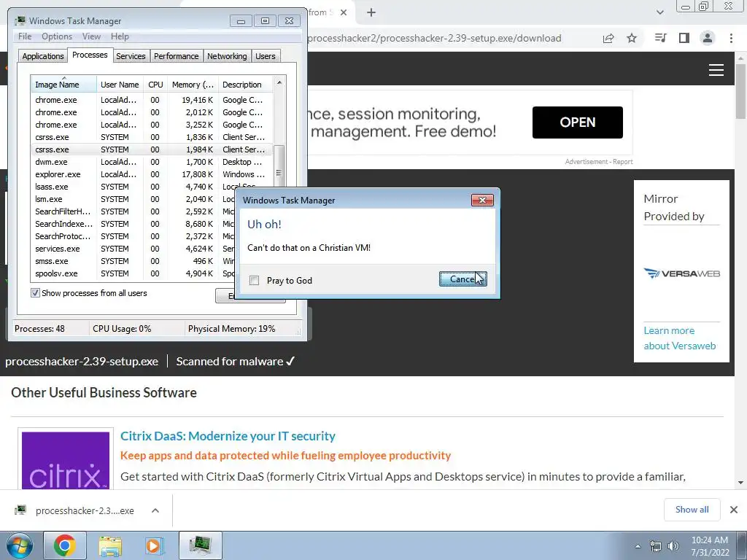Sort processes by Description column

click(x=245, y=85)
